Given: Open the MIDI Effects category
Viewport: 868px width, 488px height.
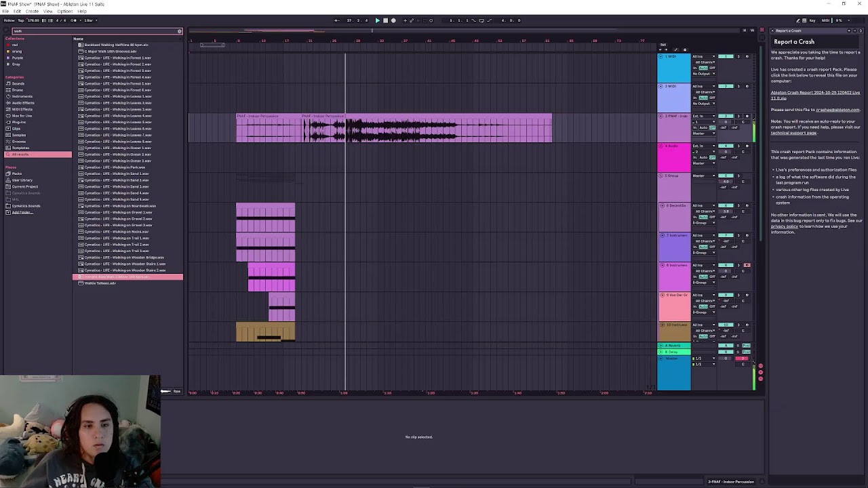Looking at the screenshot, I should pyautogui.click(x=22, y=109).
